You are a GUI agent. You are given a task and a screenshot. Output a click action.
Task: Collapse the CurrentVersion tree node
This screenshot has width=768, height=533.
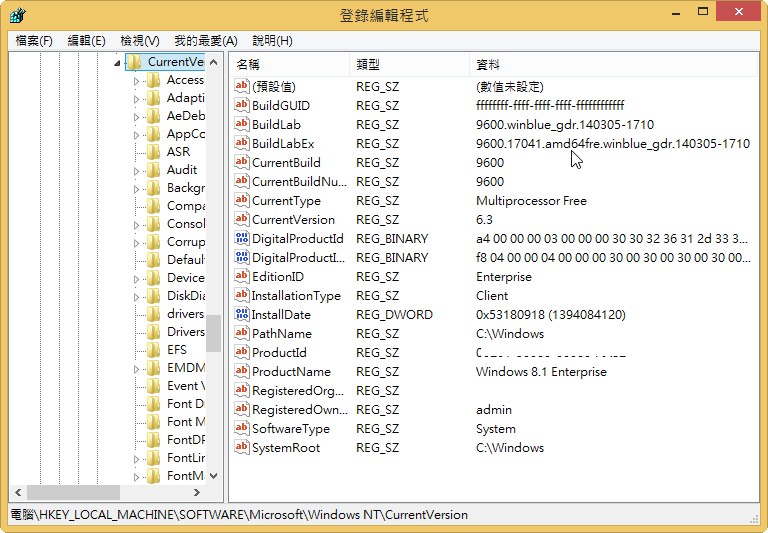118,62
